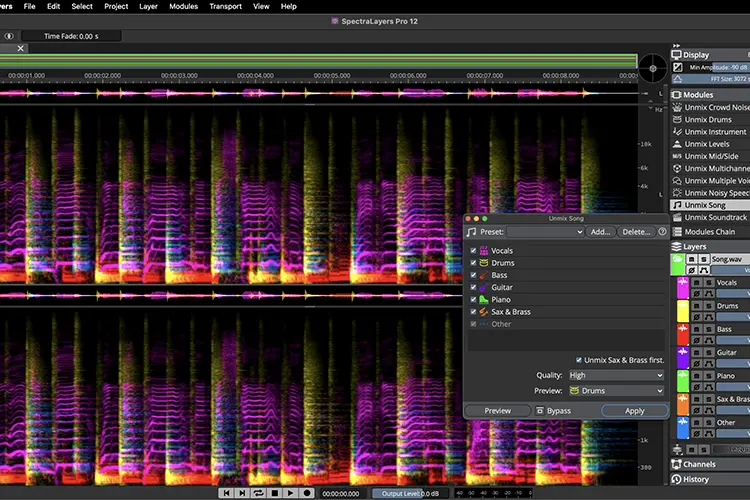Collapse the right panel with double arrows
This screenshot has width=750, height=500.
pyautogui.click(x=676, y=45)
